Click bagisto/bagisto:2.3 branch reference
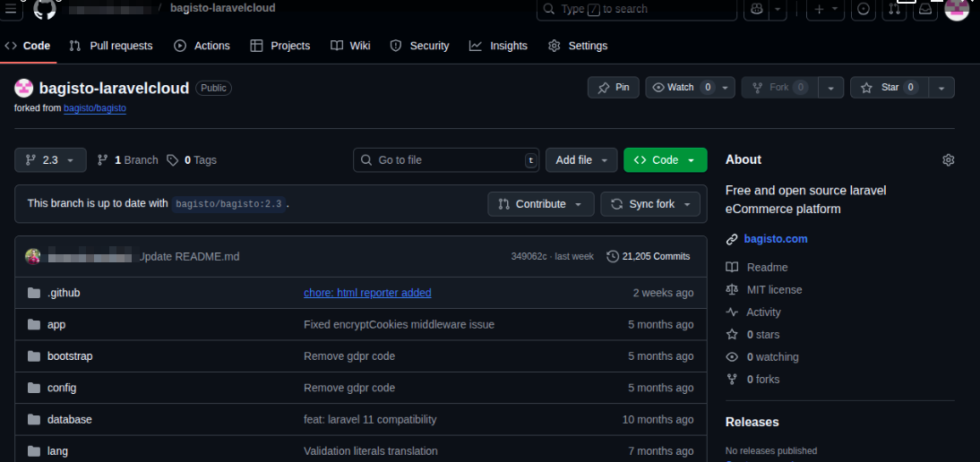Viewport: 980px width, 462px height. pos(229,204)
